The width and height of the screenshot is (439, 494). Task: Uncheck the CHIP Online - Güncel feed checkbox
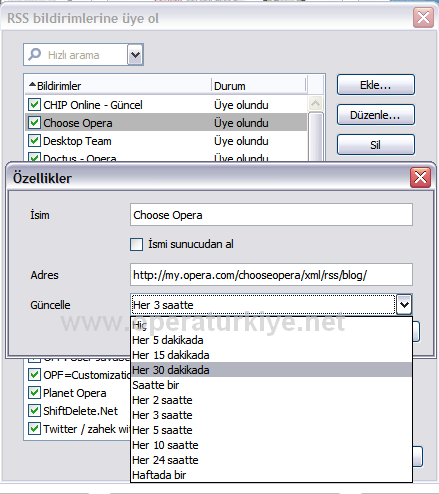[x=34, y=105]
